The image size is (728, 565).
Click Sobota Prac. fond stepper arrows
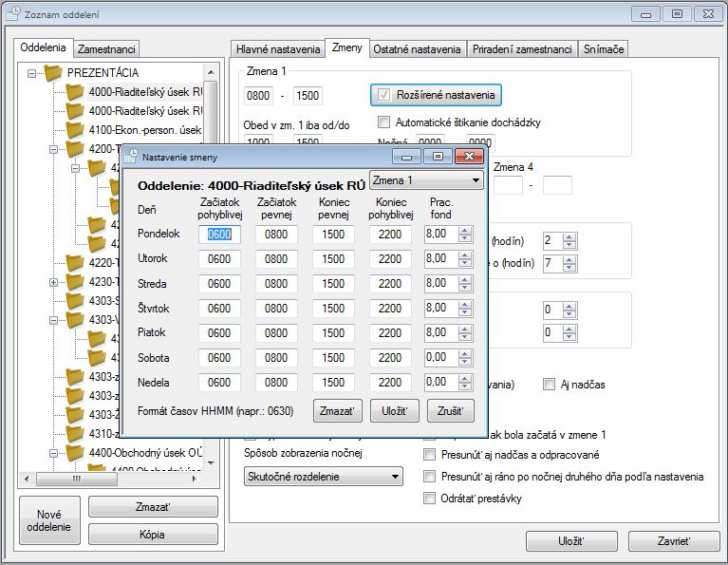[x=465, y=358]
